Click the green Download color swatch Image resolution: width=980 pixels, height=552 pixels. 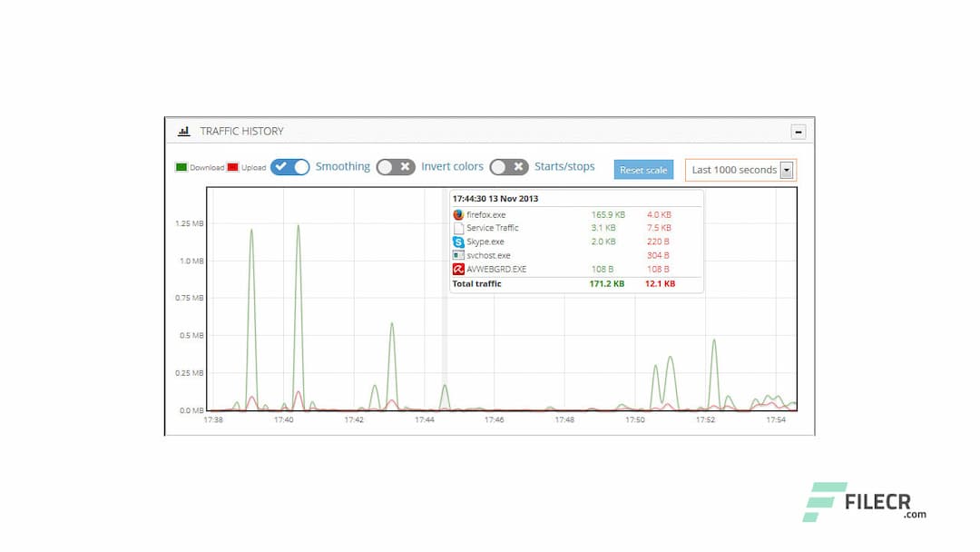coord(181,167)
